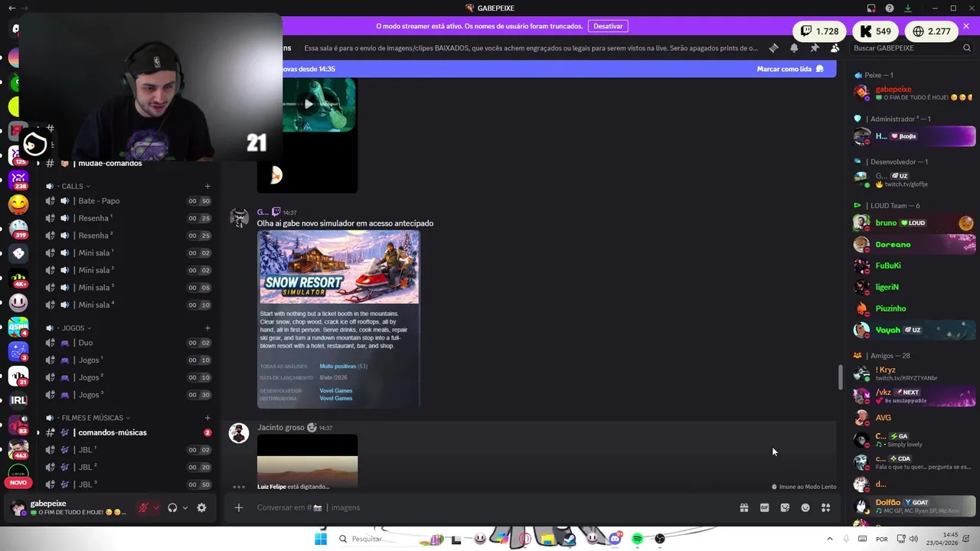The image size is (980, 551).
Task: Click the Twitch viewer counter 1.728
Action: pyautogui.click(x=819, y=31)
